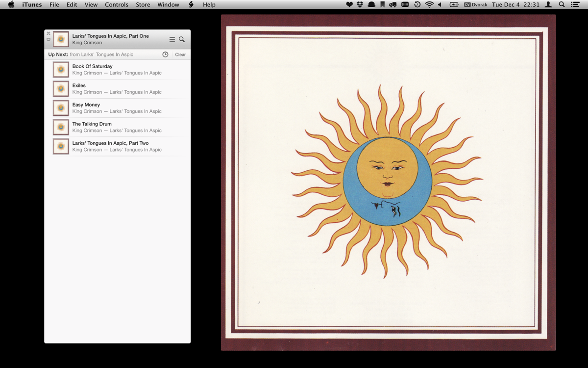588x368 pixels.
Task: Show previously played history clock icon
Action: click(165, 54)
